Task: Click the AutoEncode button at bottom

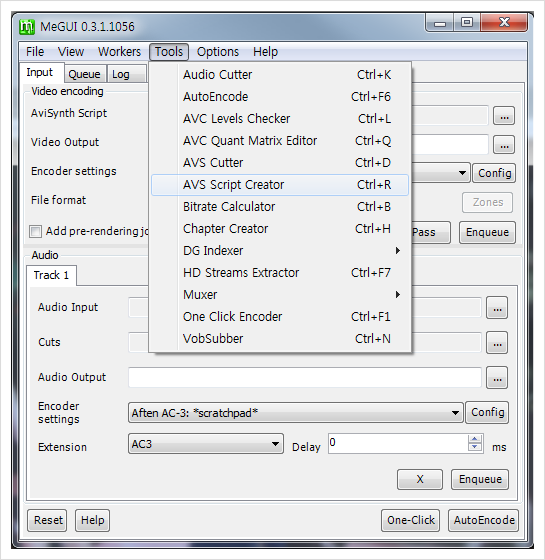Action: 484,520
